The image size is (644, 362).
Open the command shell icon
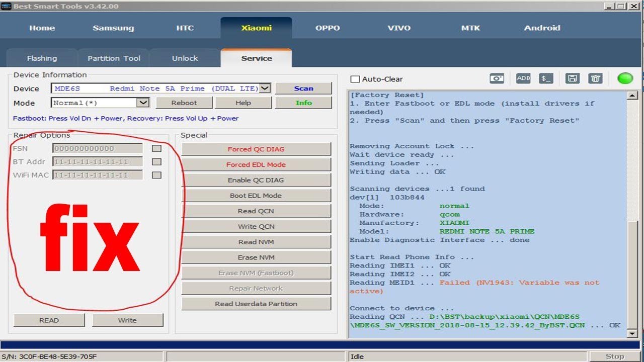pyautogui.click(x=546, y=78)
